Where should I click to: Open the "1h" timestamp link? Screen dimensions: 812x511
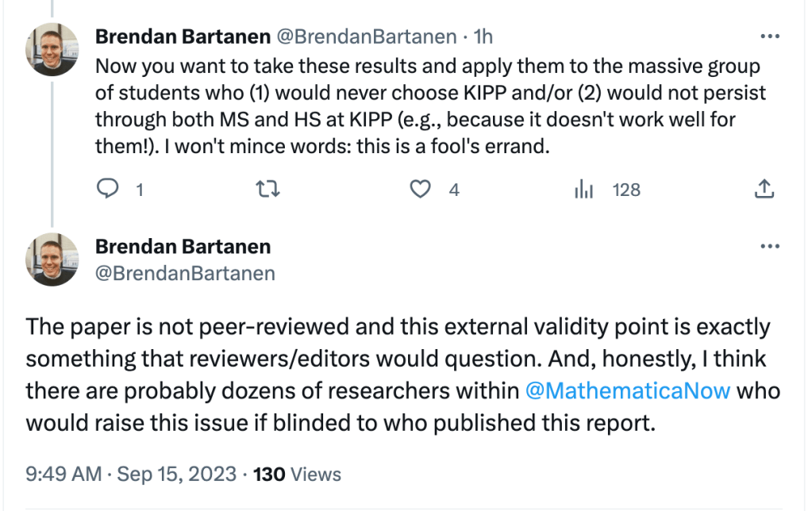pos(483,36)
